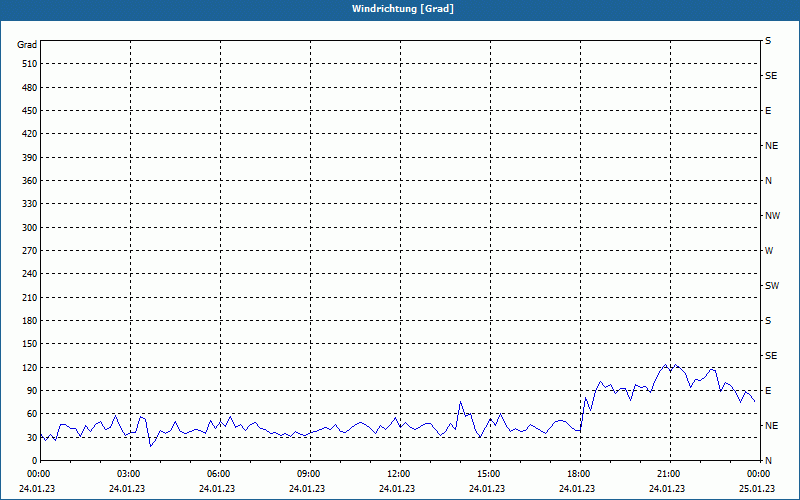Click the "09:00" time label
Image resolution: width=800 pixels, height=500 pixels.
pos(309,474)
